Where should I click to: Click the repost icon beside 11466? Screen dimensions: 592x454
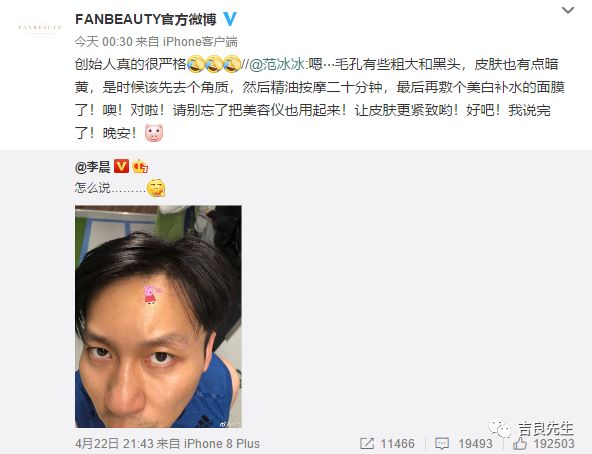point(367,443)
